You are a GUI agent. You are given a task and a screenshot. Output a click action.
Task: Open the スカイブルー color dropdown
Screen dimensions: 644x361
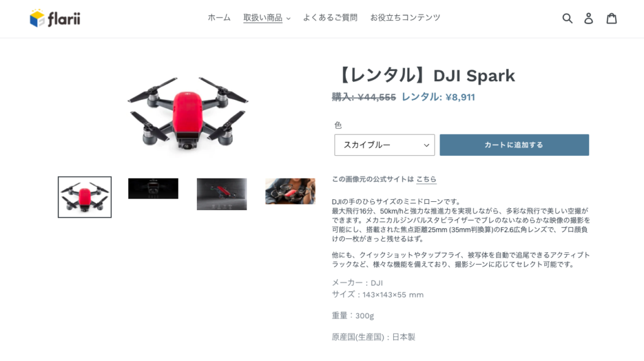(x=384, y=145)
